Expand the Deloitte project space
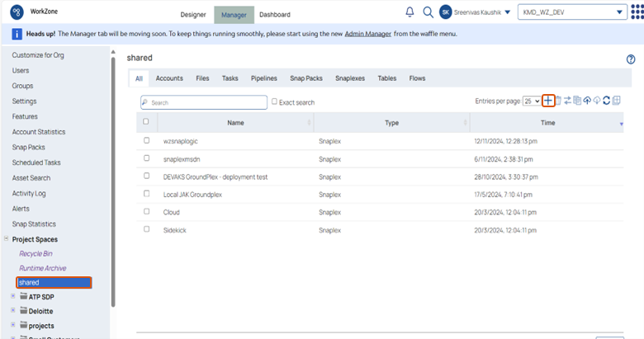644x339 pixels. (x=13, y=310)
